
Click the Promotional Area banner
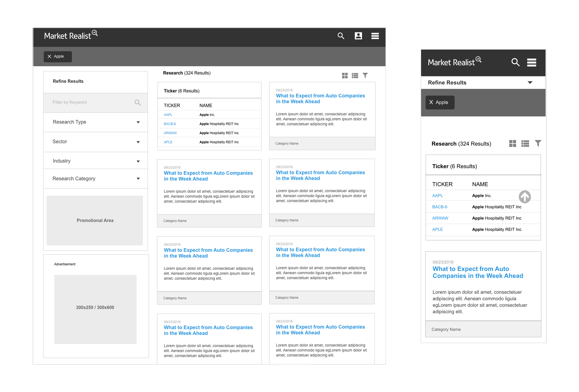tap(95, 220)
